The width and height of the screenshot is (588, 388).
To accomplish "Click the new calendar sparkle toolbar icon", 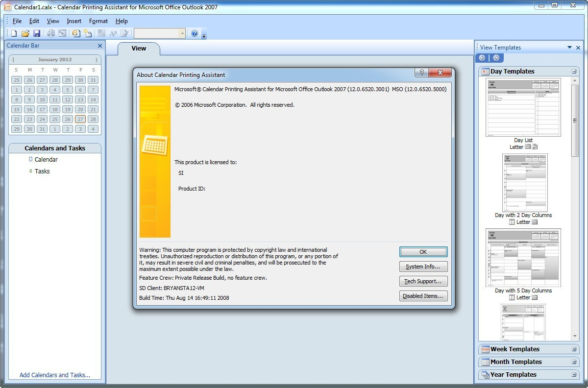I will point(88,33).
